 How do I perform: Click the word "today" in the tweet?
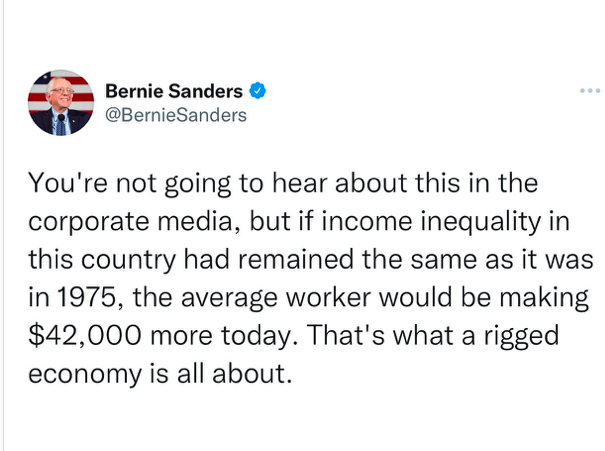(x=259, y=336)
